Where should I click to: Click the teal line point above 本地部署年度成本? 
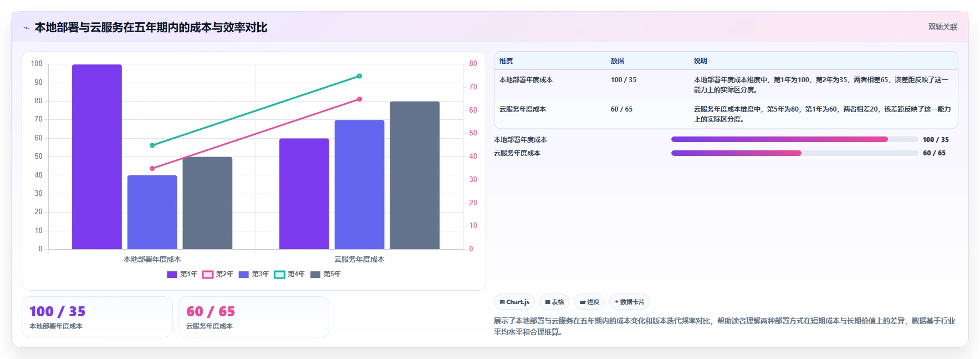pos(152,145)
